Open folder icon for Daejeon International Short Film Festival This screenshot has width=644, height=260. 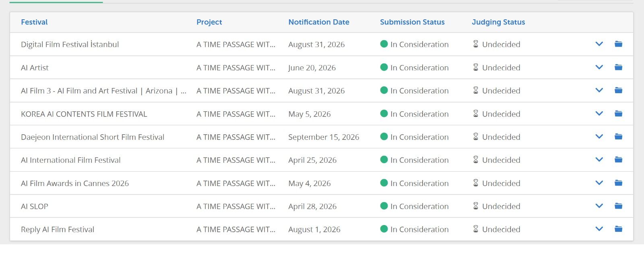pyautogui.click(x=618, y=137)
